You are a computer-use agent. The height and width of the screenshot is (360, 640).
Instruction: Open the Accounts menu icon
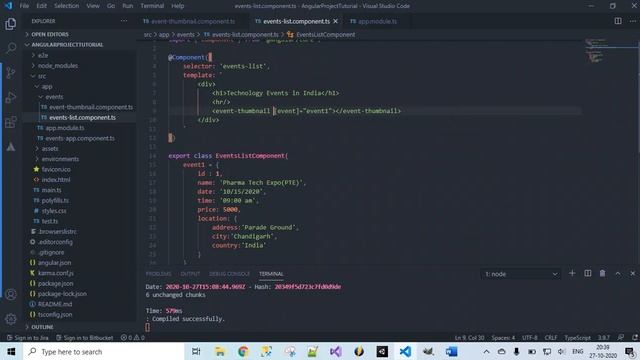(x=11, y=294)
